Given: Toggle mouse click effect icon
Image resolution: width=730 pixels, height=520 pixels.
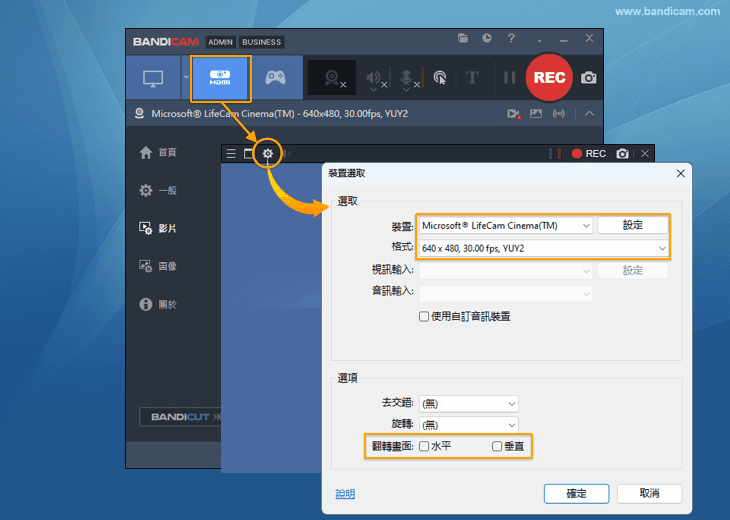Looking at the screenshot, I should pyautogui.click(x=440, y=78).
